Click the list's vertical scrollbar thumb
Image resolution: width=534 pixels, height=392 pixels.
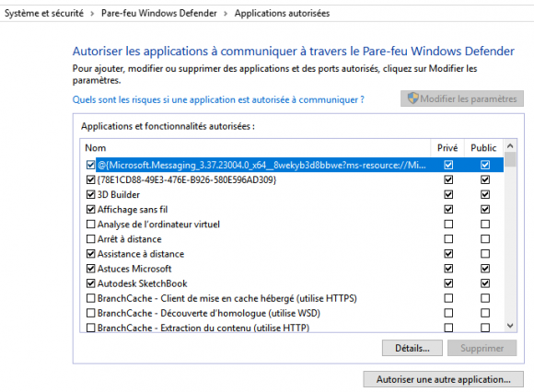[x=510, y=159]
